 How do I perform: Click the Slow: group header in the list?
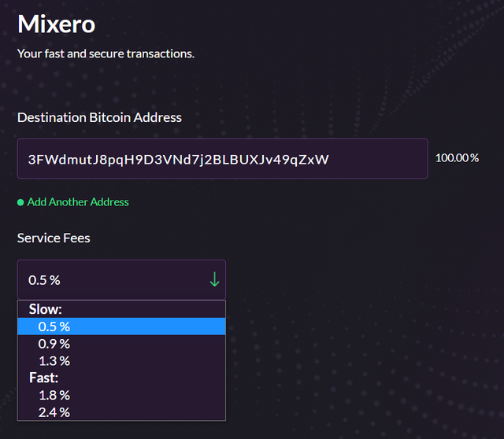coord(46,309)
